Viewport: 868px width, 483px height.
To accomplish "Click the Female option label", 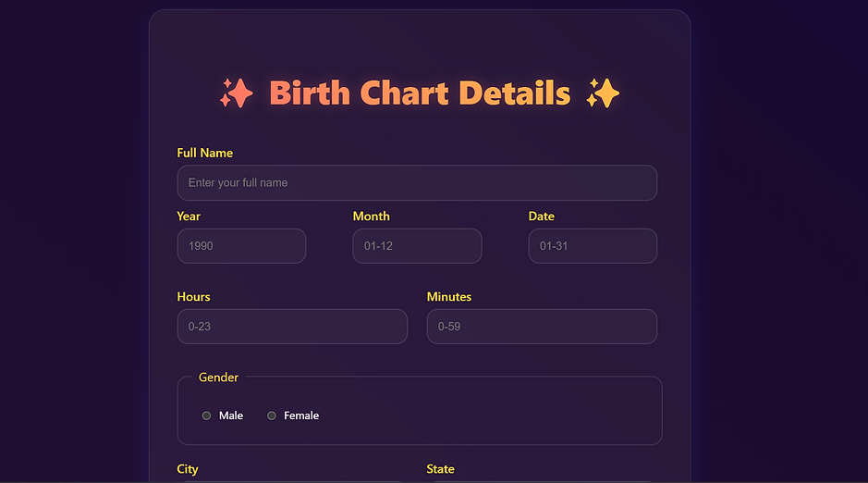I will (301, 415).
